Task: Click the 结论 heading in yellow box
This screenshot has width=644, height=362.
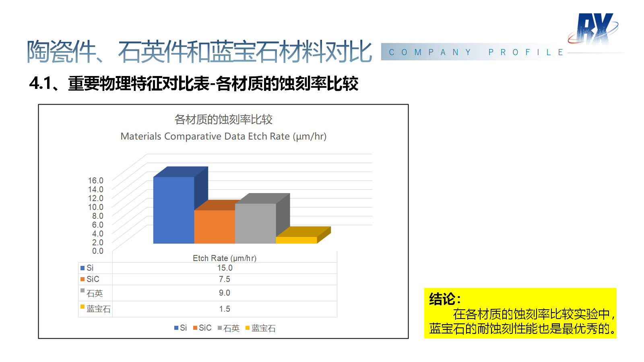Action: [445, 299]
